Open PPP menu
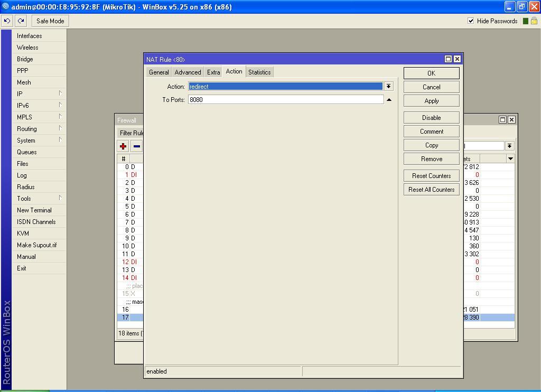 (x=39, y=70)
